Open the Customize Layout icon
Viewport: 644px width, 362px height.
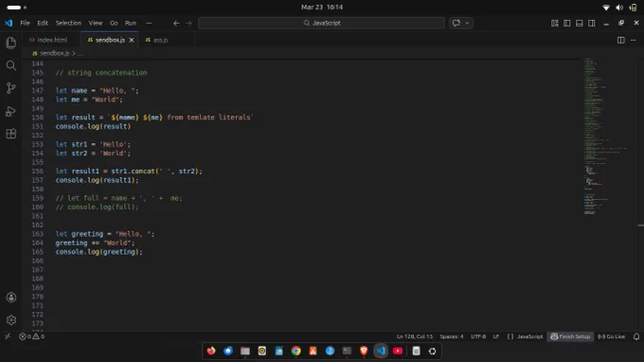click(x=554, y=23)
